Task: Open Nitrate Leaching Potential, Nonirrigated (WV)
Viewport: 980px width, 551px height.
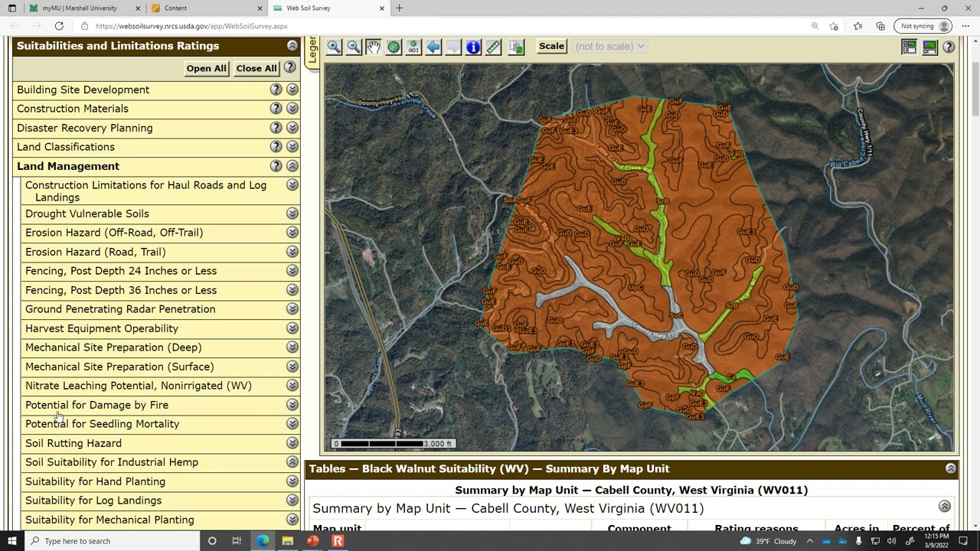Action: [x=139, y=386]
